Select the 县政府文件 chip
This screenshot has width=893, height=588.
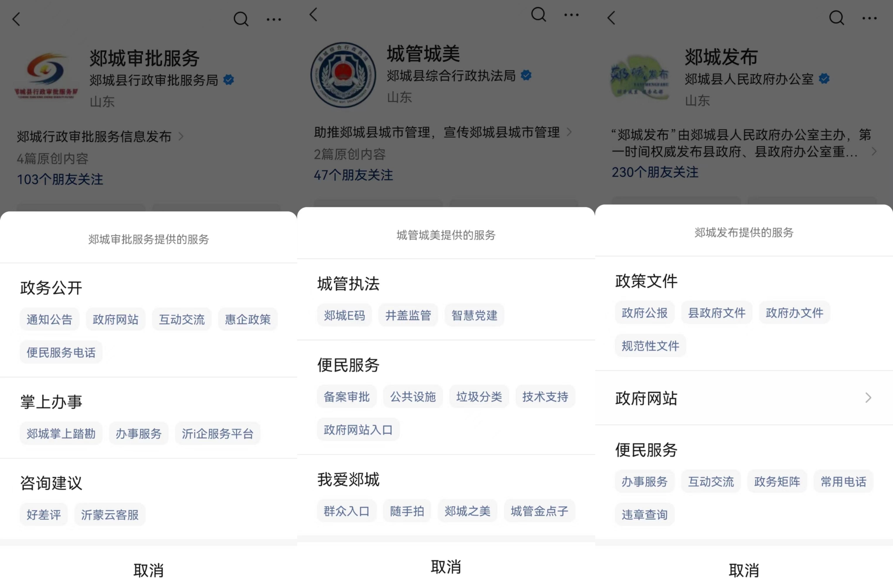click(x=717, y=313)
